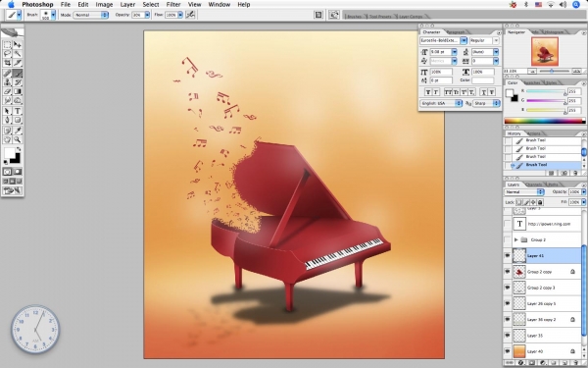
Task: Select the Eraser tool
Action: coord(7,91)
